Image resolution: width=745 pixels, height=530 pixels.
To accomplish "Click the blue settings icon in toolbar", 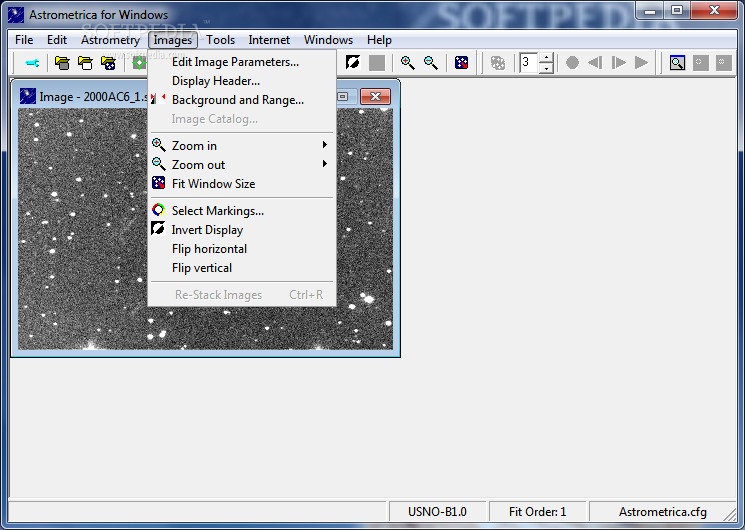I will click(32, 63).
